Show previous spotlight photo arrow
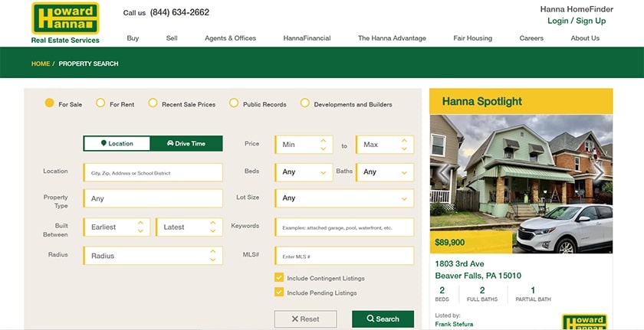This screenshot has width=644, height=330. (444, 172)
